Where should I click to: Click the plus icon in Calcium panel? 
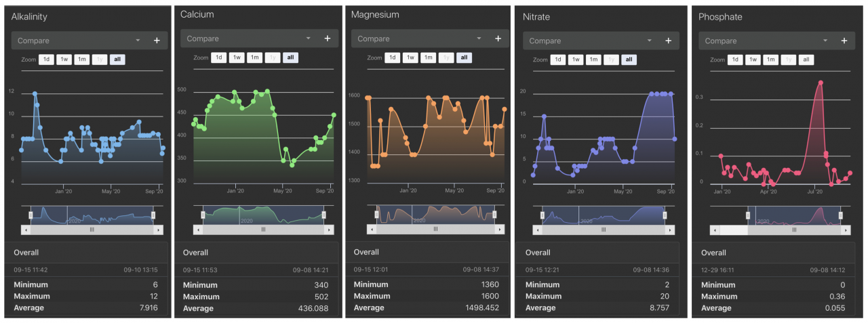click(x=327, y=39)
